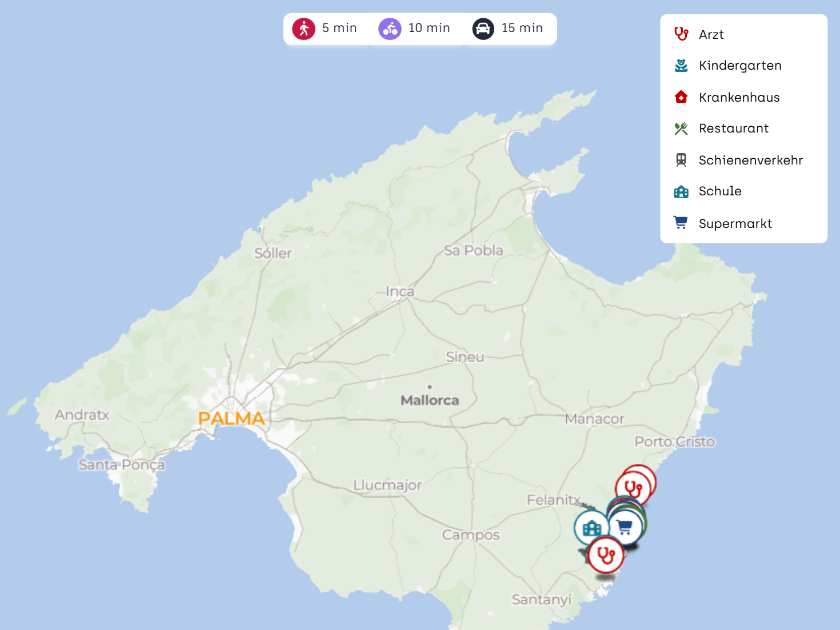840x630 pixels.
Task: Click the Manacor town label on map
Action: 594,419
